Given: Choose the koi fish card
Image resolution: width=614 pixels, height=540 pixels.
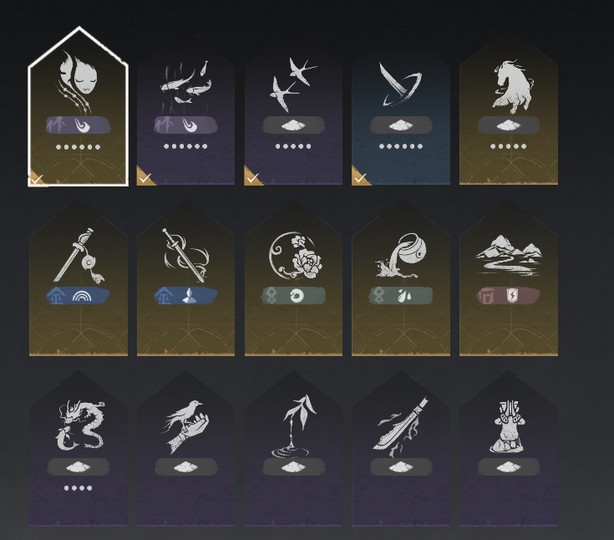Looking at the screenshot, I should click(186, 114).
